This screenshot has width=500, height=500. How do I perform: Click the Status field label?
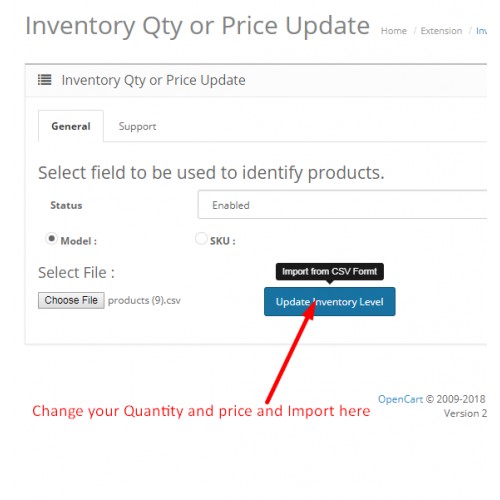[66, 205]
